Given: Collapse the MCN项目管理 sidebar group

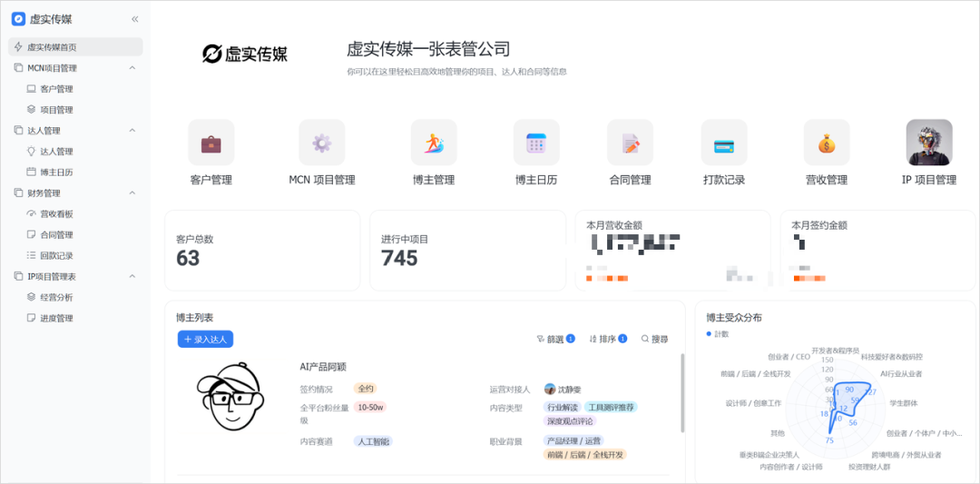Looking at the screenshot, I should [x=132, y=68].
